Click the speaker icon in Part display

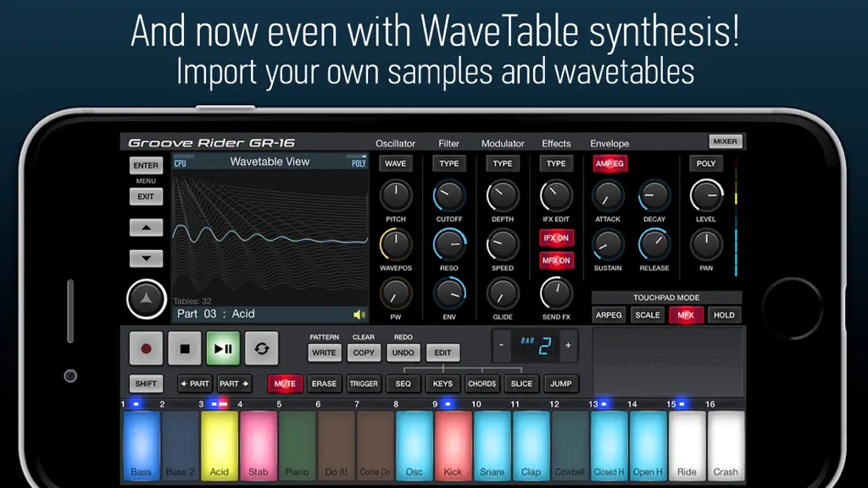click(359, 314)
